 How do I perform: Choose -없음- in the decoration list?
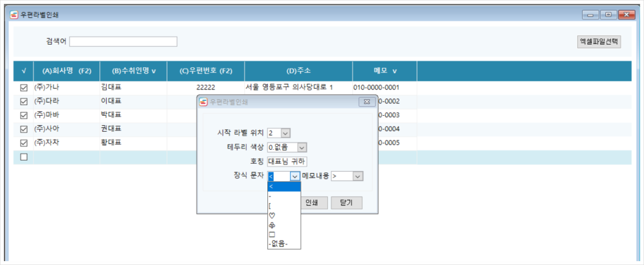(x=284, y=244)
